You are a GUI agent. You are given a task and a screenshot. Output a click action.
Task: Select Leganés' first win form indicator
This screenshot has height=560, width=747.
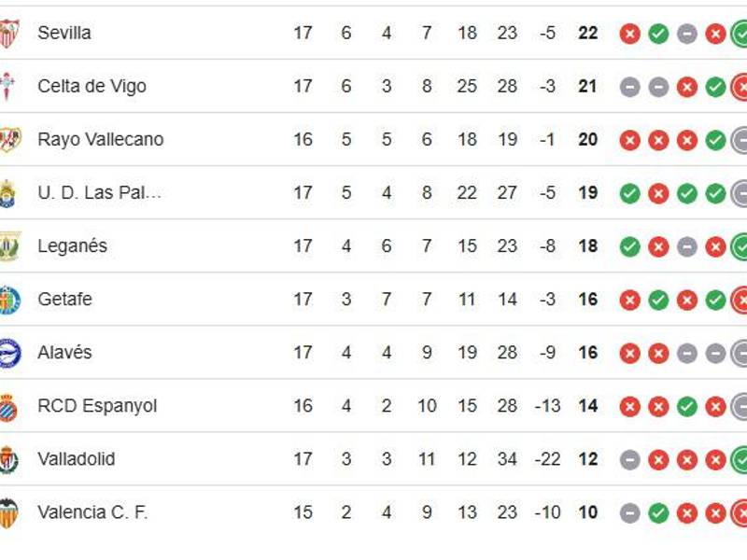(628, 245)
